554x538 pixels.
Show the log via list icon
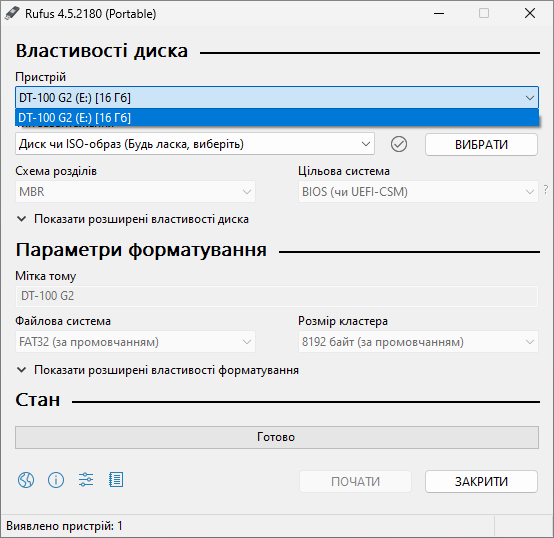[116, 480]
